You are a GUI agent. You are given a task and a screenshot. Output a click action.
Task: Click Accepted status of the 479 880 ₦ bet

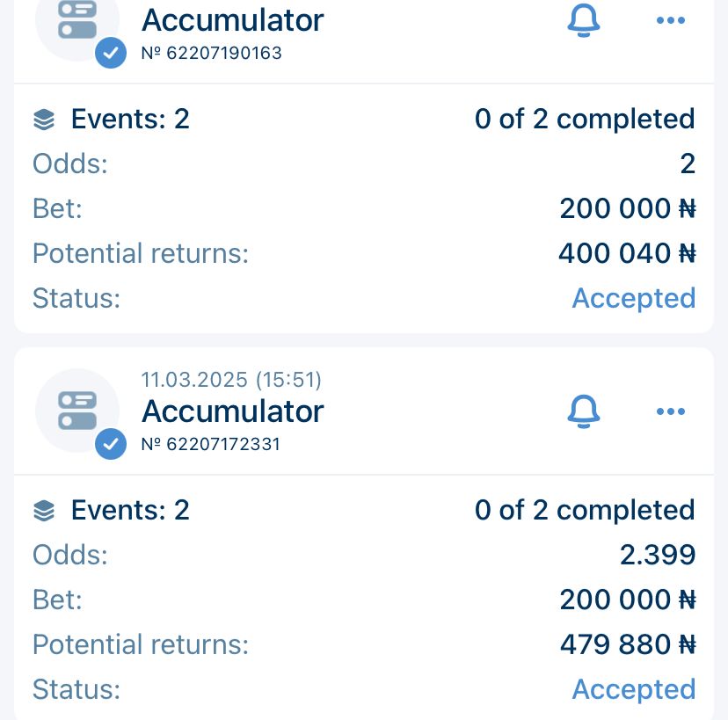point(633,689)
